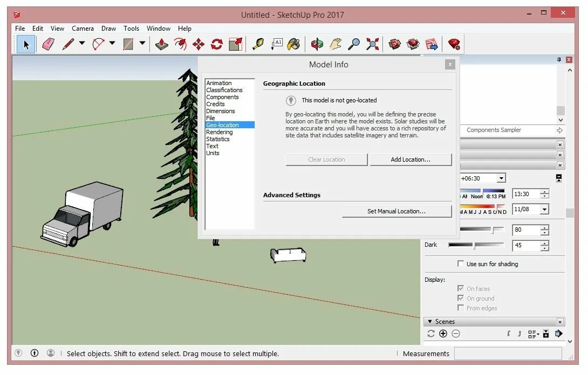
Task: Pin the Default Tray panel
Action: pos(559,60)
